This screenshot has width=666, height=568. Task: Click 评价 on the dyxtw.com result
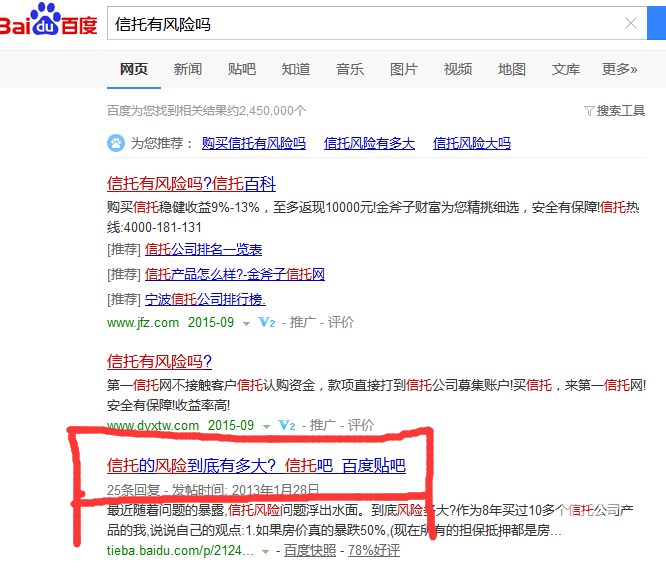tap(361, 425)
